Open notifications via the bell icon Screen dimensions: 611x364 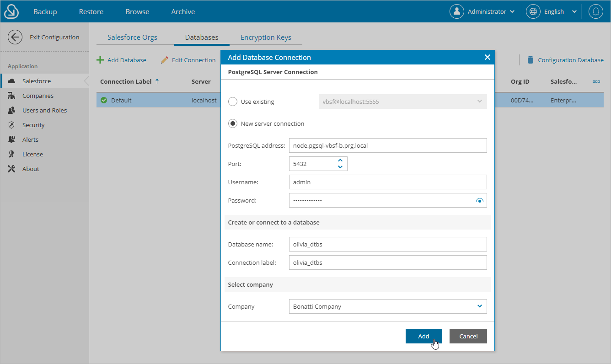click(596, 11)
